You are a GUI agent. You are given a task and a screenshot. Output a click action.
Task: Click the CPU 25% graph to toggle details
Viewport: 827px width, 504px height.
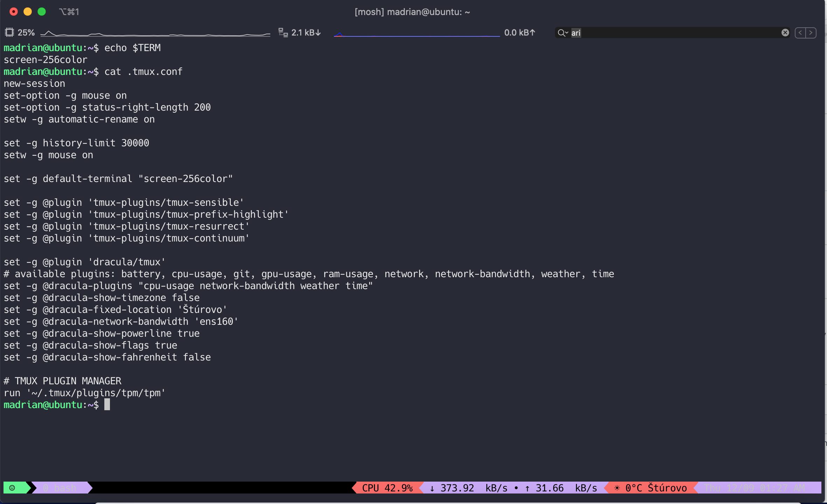tap(154, 33)
